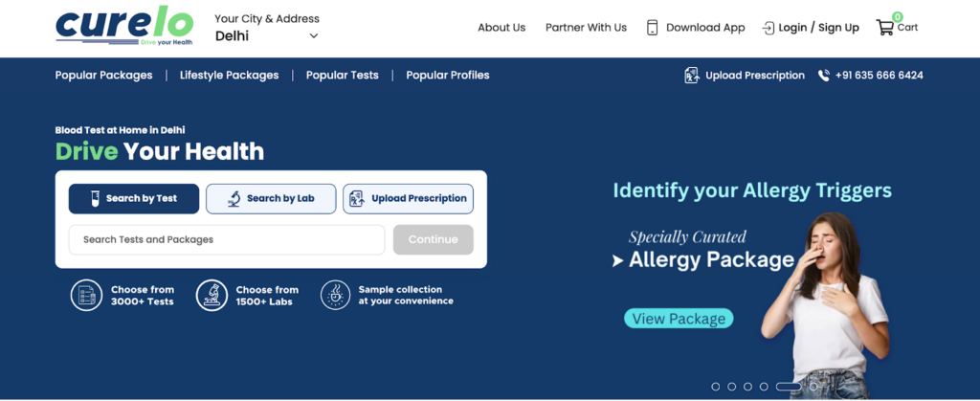Open the shopping cart icon
The height and width of the screenshot is (401, 980).
pos(884,28)
